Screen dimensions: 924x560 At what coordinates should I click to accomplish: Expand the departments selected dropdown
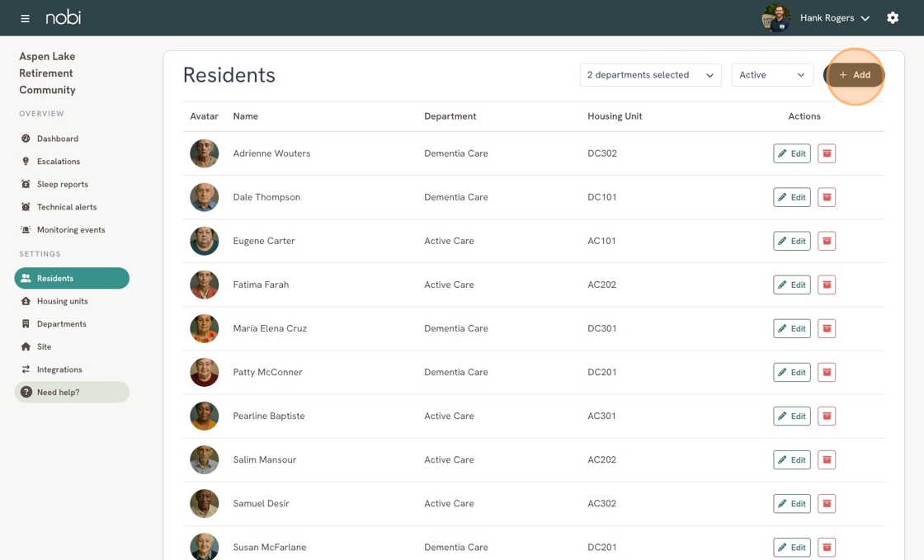coord(650,75)
